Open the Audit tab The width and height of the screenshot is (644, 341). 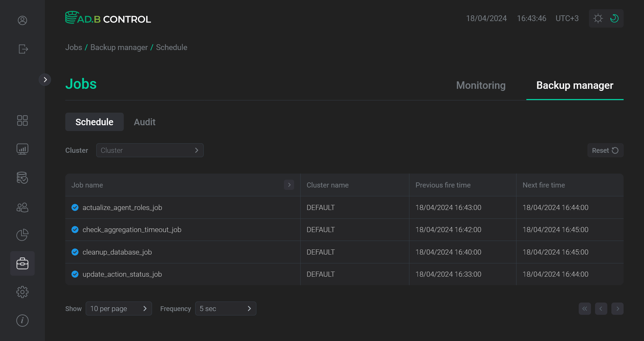(145, 122)
